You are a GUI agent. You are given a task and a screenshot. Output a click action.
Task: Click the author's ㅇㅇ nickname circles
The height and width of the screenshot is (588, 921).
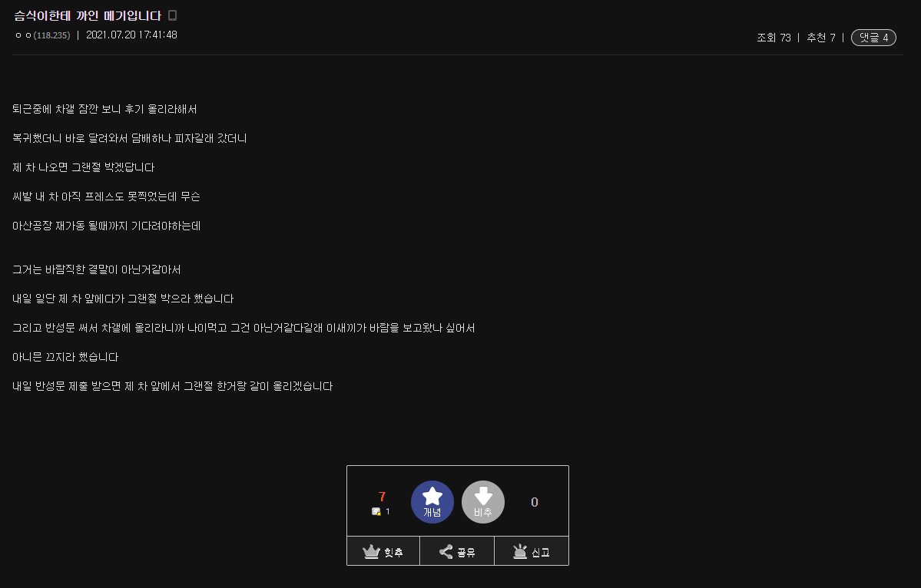coord(24,35)
